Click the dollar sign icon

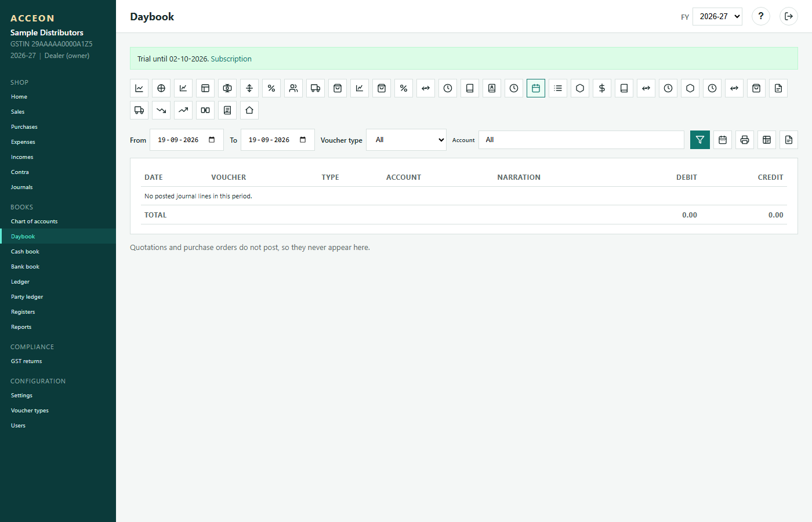602,88
